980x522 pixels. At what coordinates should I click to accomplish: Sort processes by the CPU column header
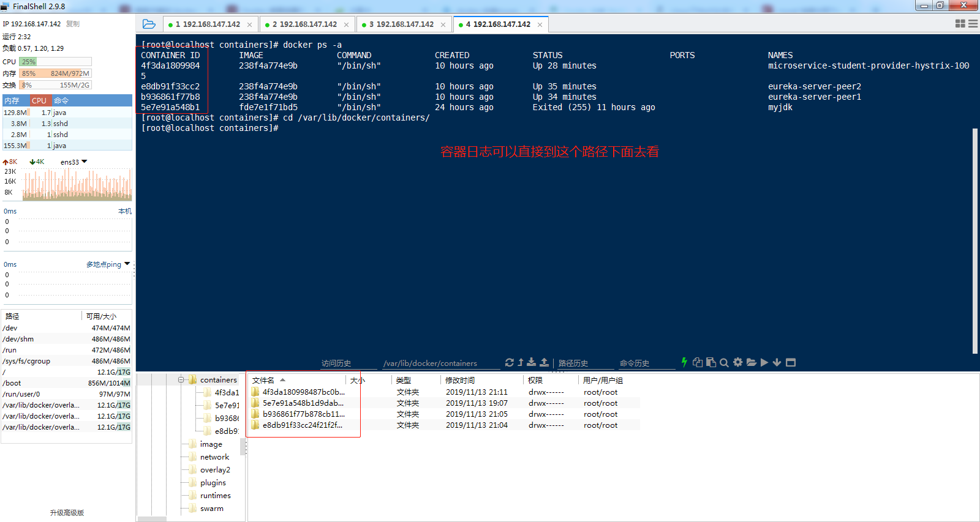pos(39,100)
